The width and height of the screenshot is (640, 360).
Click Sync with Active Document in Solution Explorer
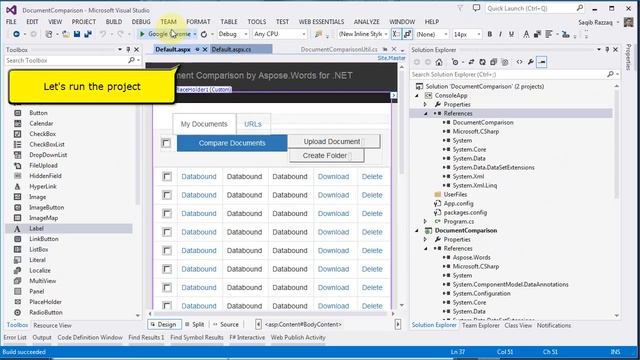pyautogui.click(x=471, y=62)
